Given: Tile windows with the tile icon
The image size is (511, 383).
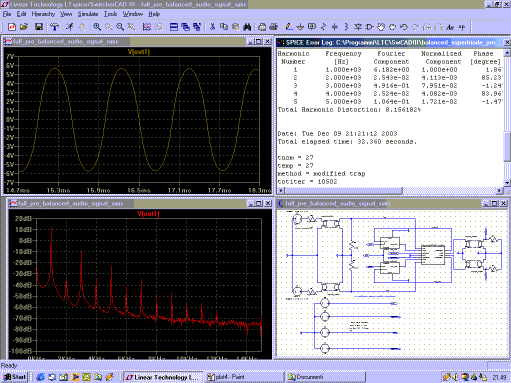Looking at the screenshot, I should click(174, 27).
